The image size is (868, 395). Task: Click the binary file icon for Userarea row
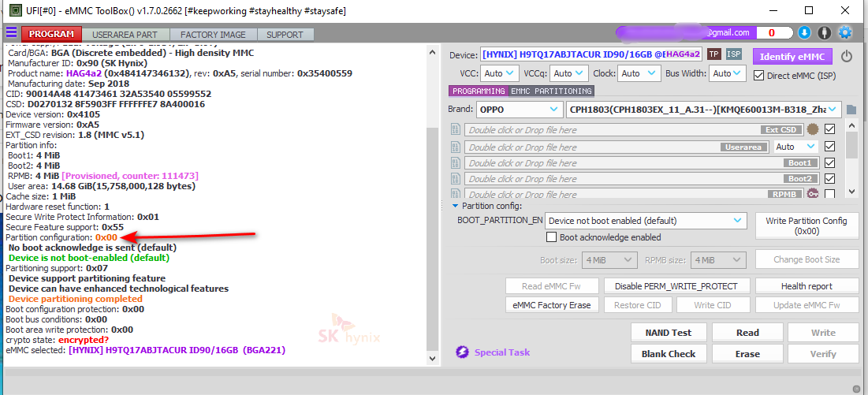(x=456, y=147)
